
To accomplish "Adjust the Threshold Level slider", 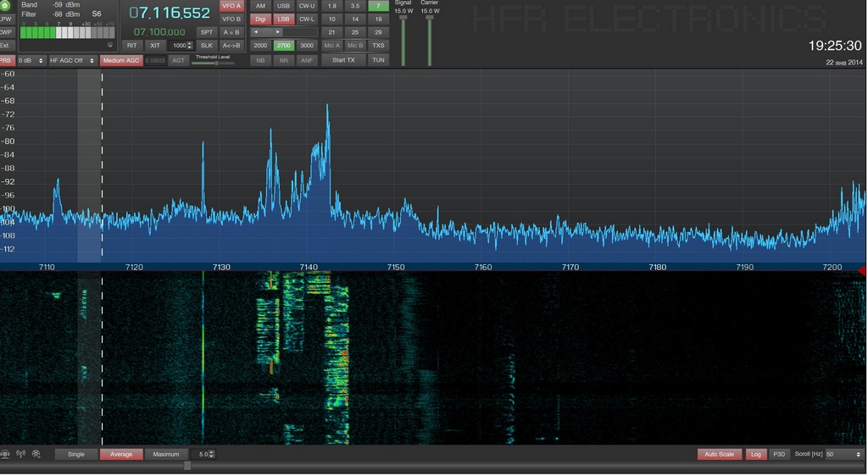I will pyautogui.click(x=217, y=63).
